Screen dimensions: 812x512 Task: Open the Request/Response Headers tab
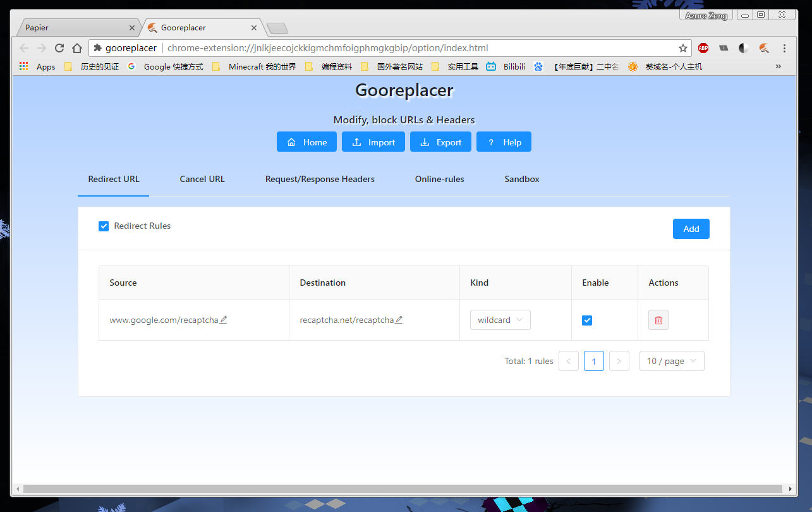[x=320, y=179]
